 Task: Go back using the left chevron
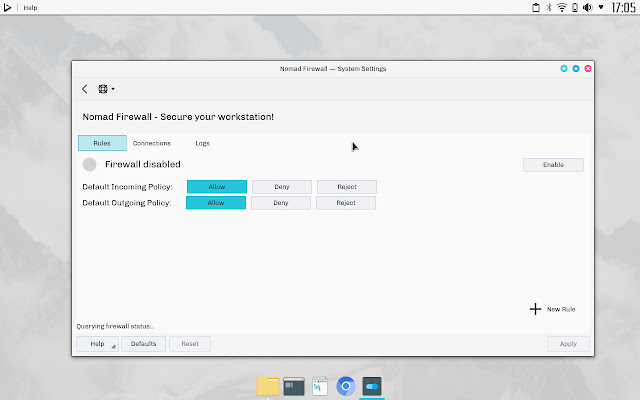84,89
